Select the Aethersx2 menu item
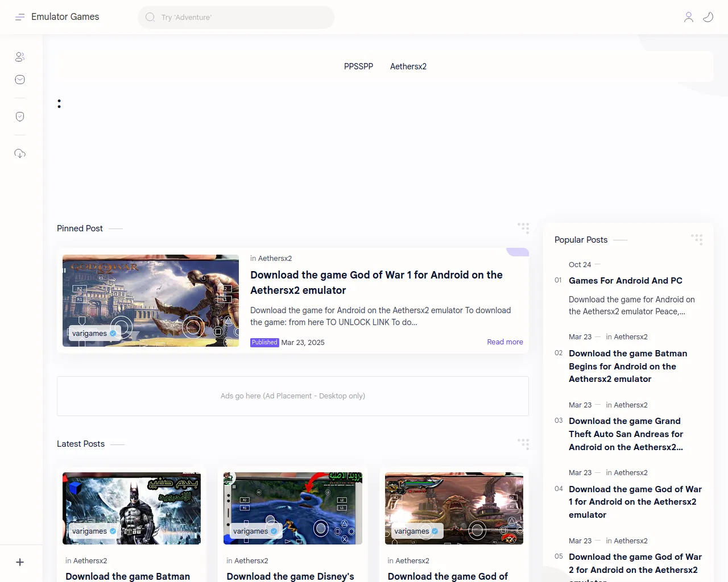The width and height of the screenshot is (728, 582). 408,66
